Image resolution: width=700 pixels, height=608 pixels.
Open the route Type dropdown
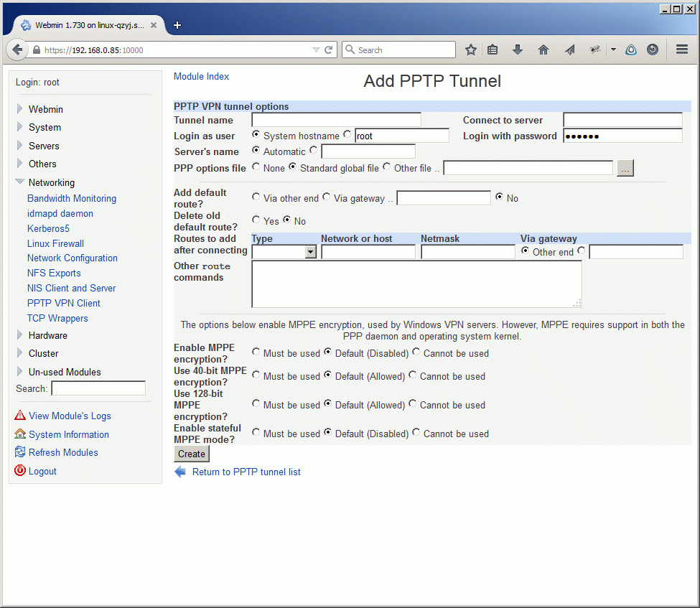(284, 252)
